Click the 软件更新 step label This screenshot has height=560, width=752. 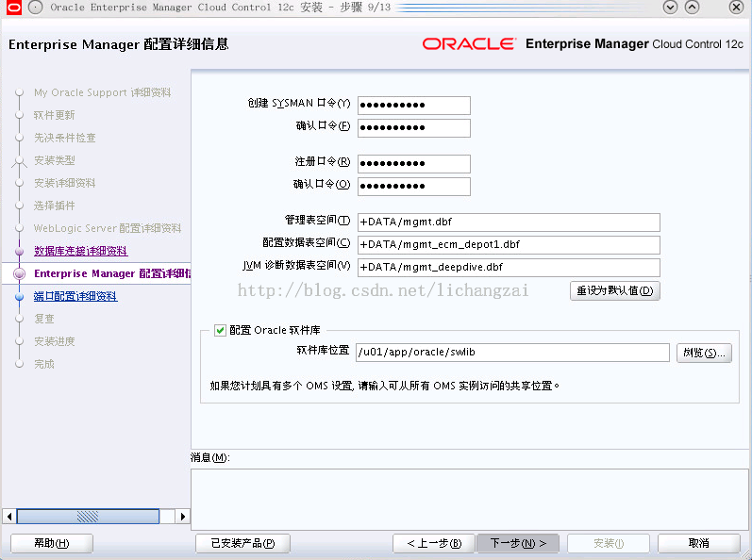pos(54,115)
